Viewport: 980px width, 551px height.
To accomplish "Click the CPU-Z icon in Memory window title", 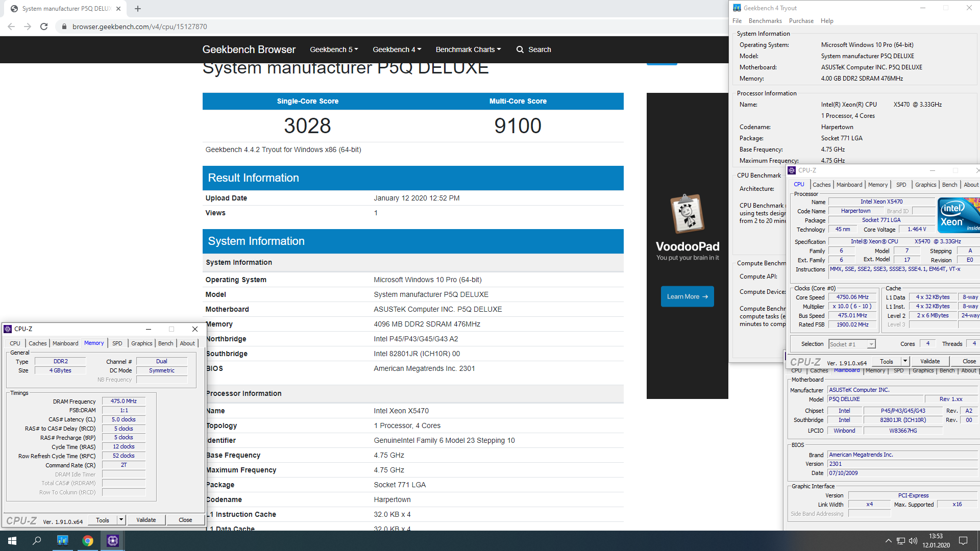I will (x=8, y=329).
